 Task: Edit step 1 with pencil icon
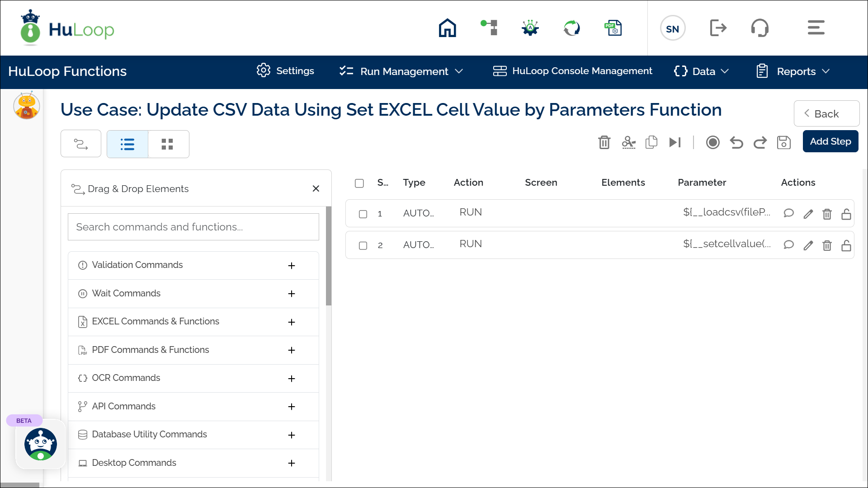(x=808, y=214)
